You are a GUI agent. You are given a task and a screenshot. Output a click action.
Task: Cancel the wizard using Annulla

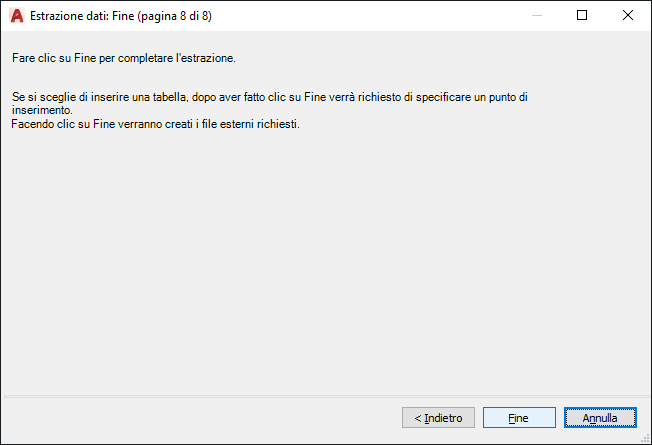(600, 418)
